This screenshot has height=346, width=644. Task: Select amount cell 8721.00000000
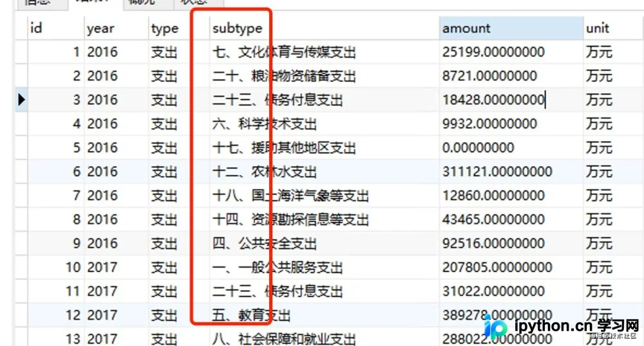(x=511, y=76)
